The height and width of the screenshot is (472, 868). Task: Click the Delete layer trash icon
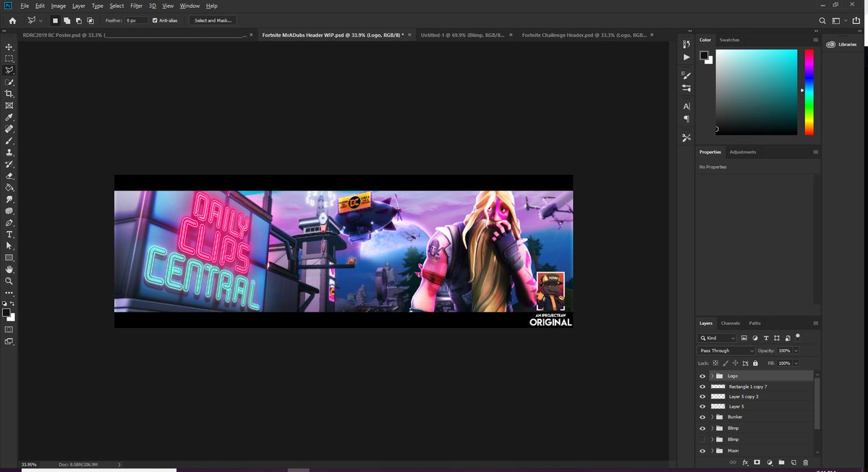[805, 462]
